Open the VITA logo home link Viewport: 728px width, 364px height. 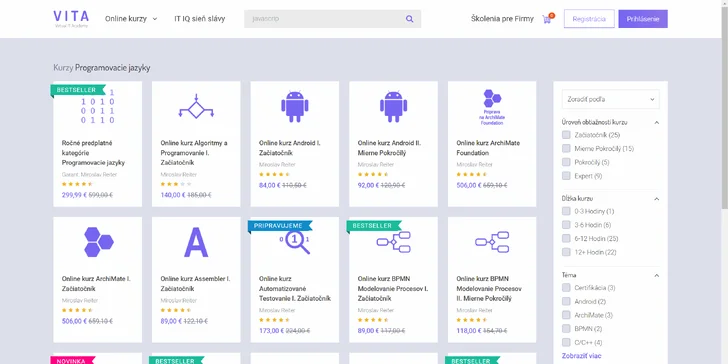point(71,19)
